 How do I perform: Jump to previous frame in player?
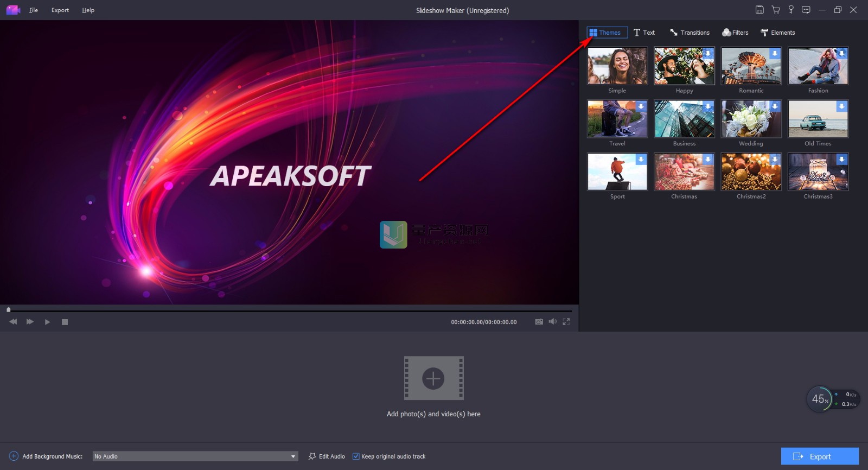coord(13,322)
